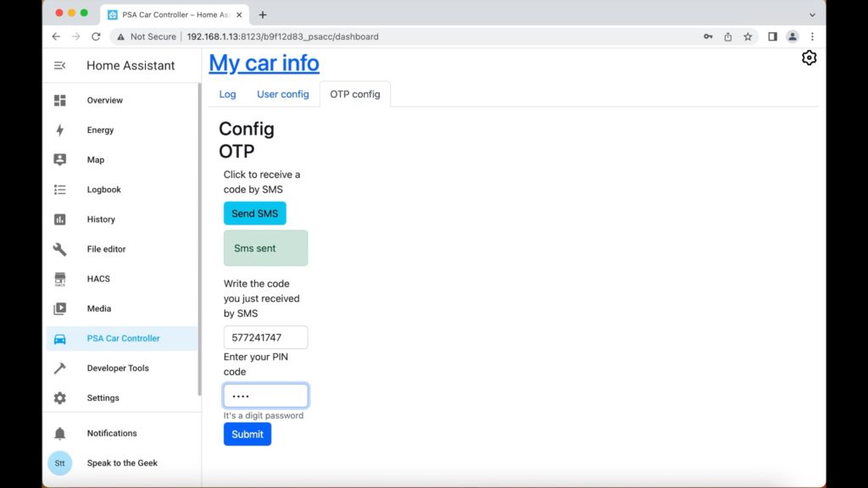Go back with browser back arrow
The image size is (868, 488).
click(56, 36)
